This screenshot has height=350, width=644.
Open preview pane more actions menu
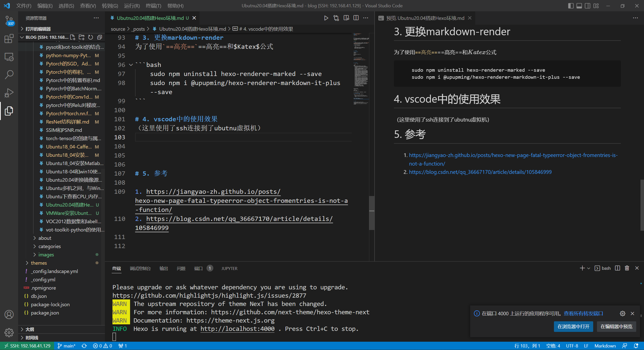coord(635,18)
